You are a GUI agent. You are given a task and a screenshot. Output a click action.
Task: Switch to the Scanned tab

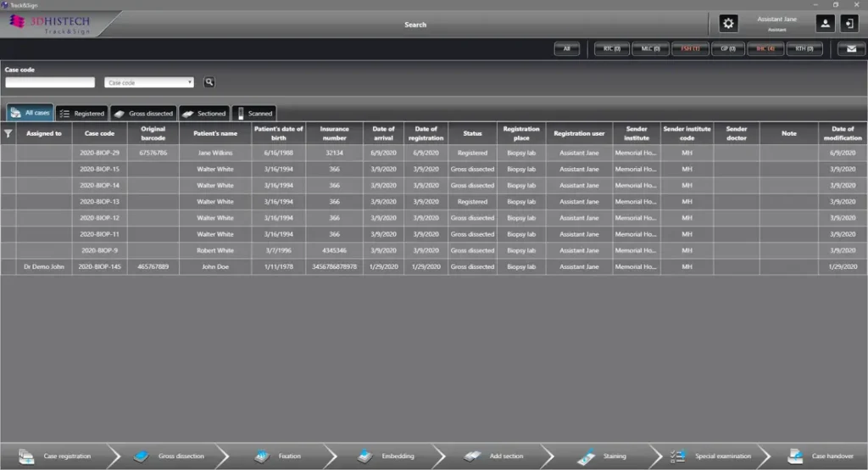pos(254,113)
